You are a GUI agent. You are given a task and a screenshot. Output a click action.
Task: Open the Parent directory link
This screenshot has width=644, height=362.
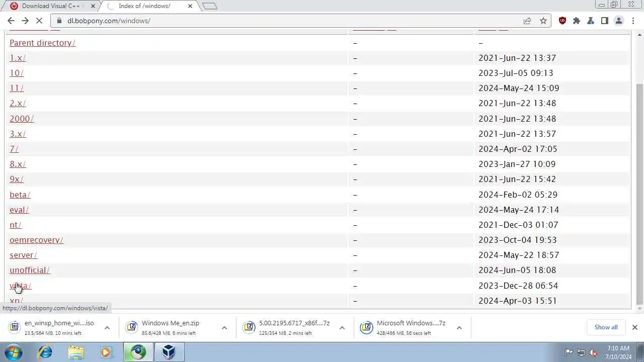(42, 43)
